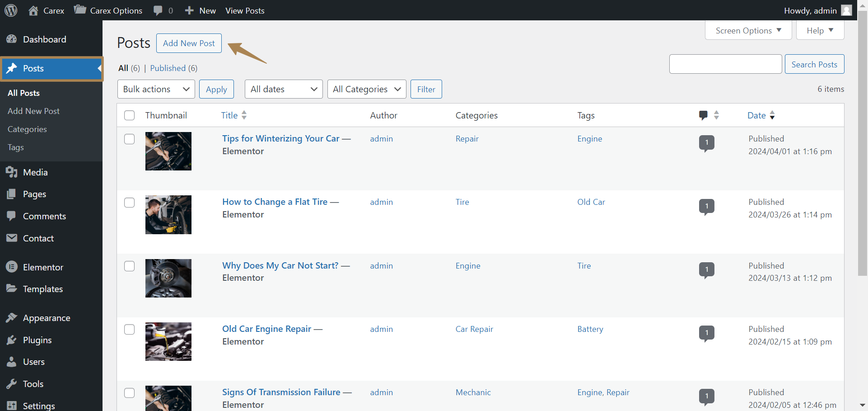
Task: Select All Posts submenu item
Action: tap(23, 93)
